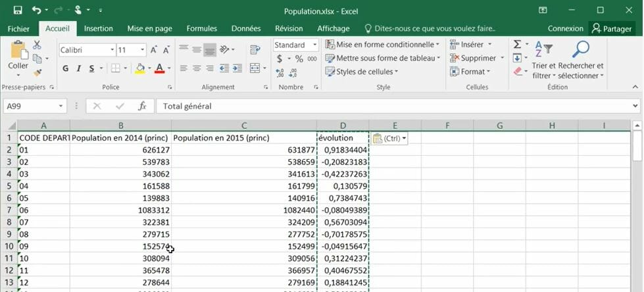Switch to the Formules tab
The height and width of the screenshot is (292, 644).
202,29
